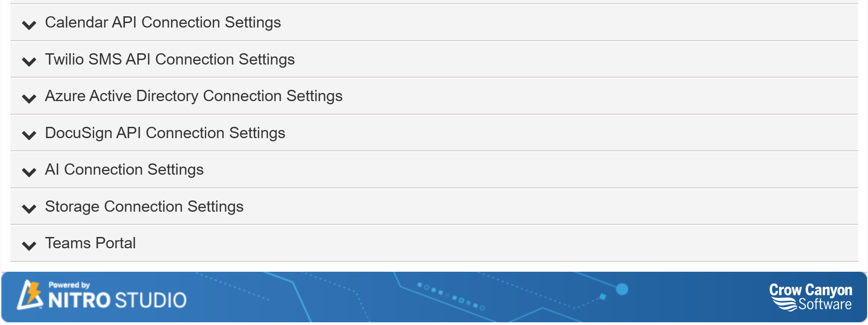
Task: Expand Azure Active Directory section chevron
Action: pos(29,98)
